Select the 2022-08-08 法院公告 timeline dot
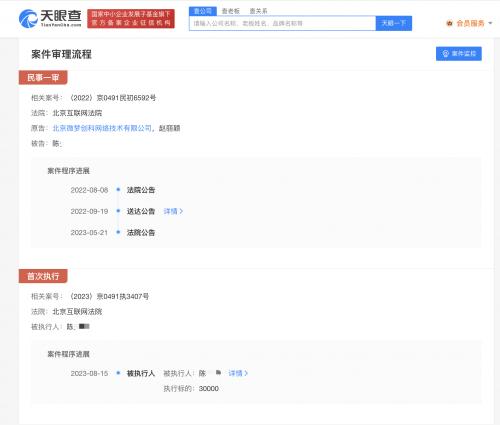 [x=118, y=190]
